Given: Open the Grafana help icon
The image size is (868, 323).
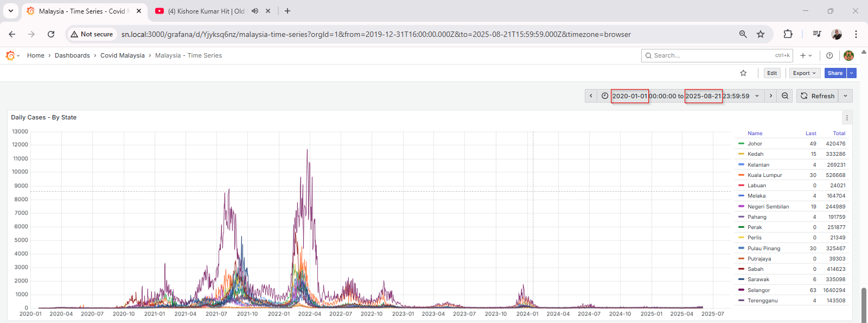Looking at the screenshot, I should 829,55.
